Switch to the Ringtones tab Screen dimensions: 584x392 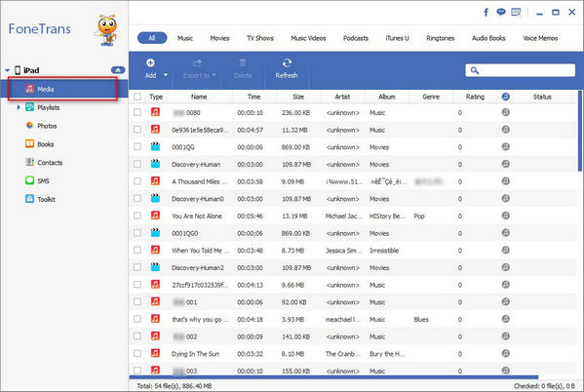click(x=441, y=38)
